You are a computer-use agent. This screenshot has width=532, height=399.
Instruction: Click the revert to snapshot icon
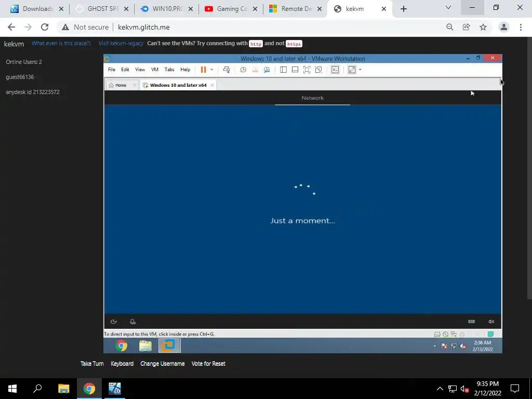click(255, 70)
